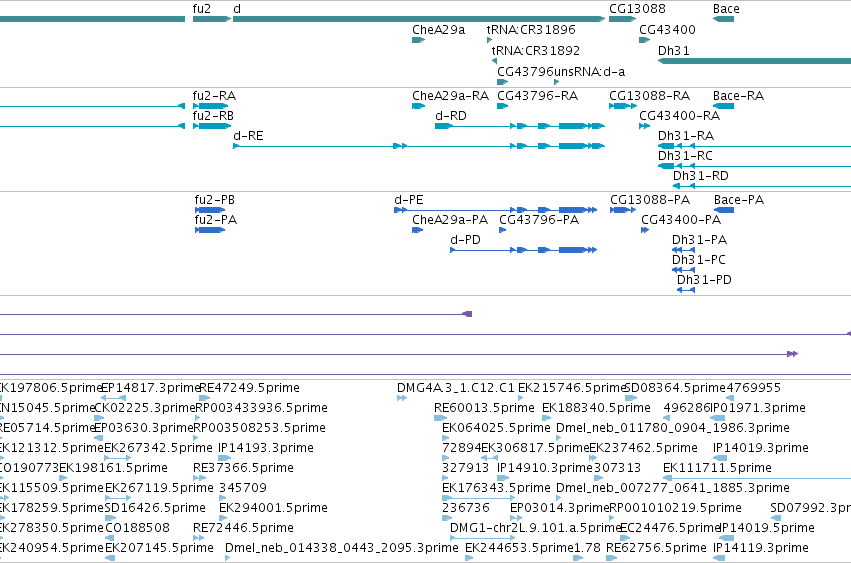The height and width of the screenshot is (563, 851).
Task: Open the tRNA:CR31892 feature label
Action: coord(536,50)
